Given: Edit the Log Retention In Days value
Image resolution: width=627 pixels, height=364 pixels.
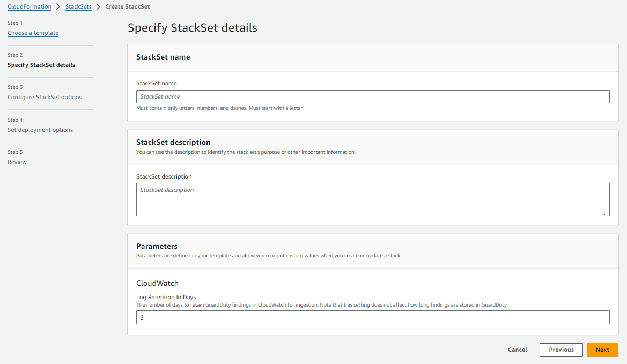Looking at the screenshot, I should [373, 317].
